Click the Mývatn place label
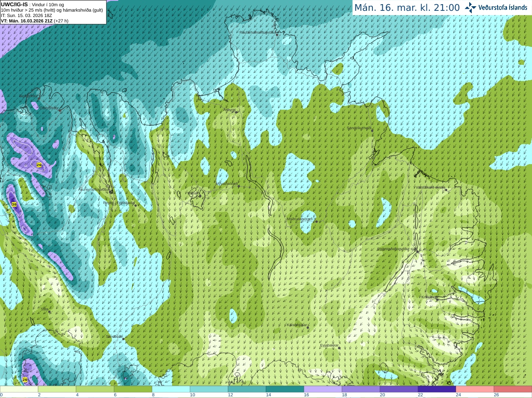The image size is (532, 398). pyautogui.click(x=193, y=193)
